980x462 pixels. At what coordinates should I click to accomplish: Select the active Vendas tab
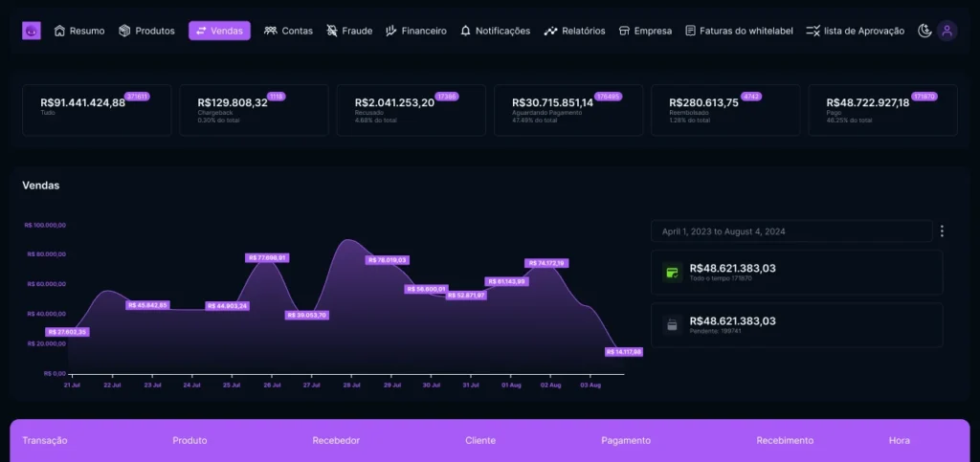click(219, 31)
